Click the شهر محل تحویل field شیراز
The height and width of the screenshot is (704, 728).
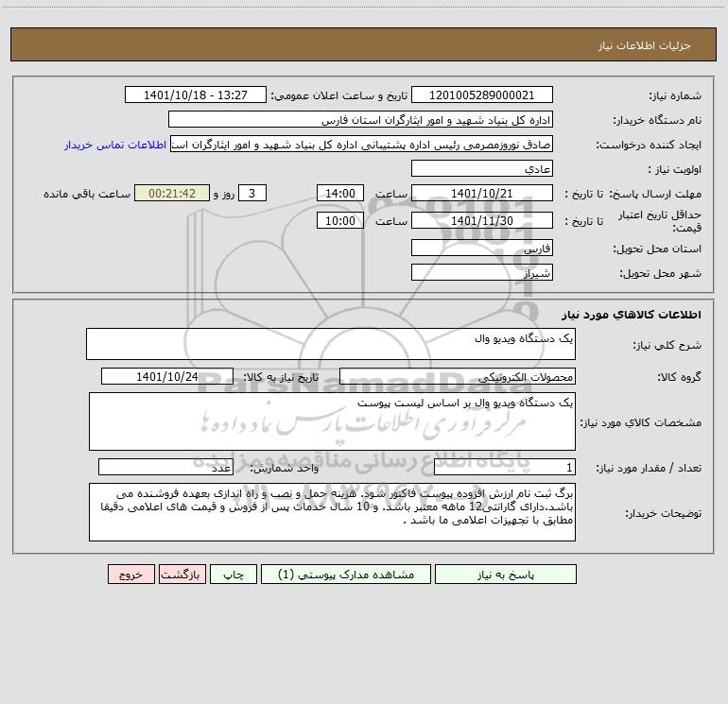[482, 272]
